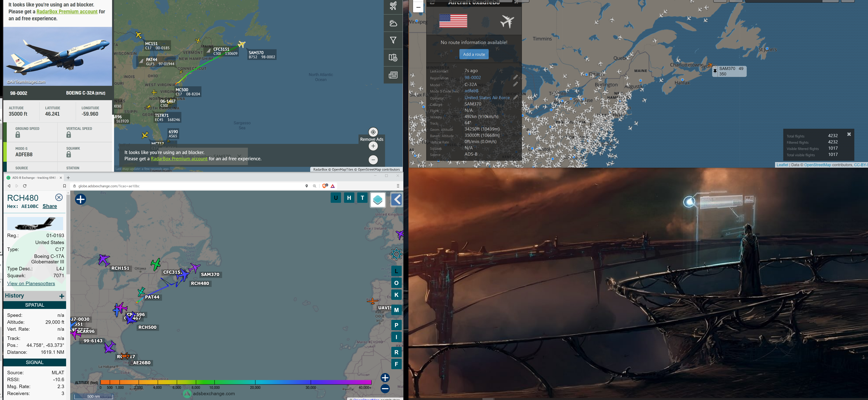
Task: Open ADS-B Exchange map layer switcher
Action: click(x=378, y=200)
